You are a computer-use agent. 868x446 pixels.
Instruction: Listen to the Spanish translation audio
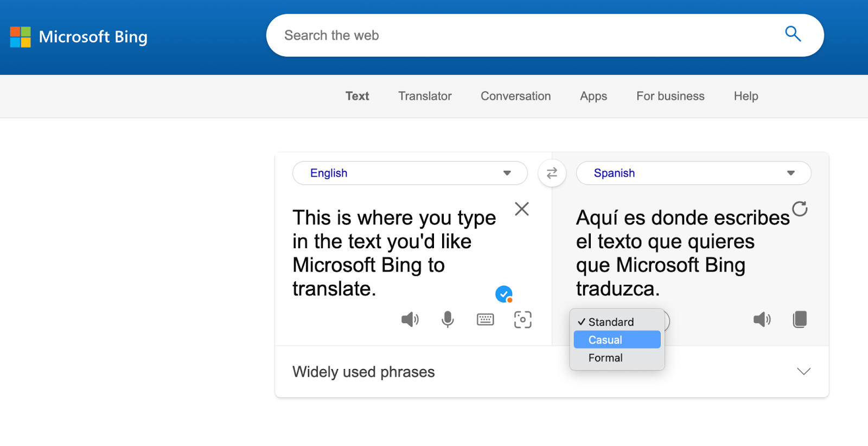tap(762, 319)
